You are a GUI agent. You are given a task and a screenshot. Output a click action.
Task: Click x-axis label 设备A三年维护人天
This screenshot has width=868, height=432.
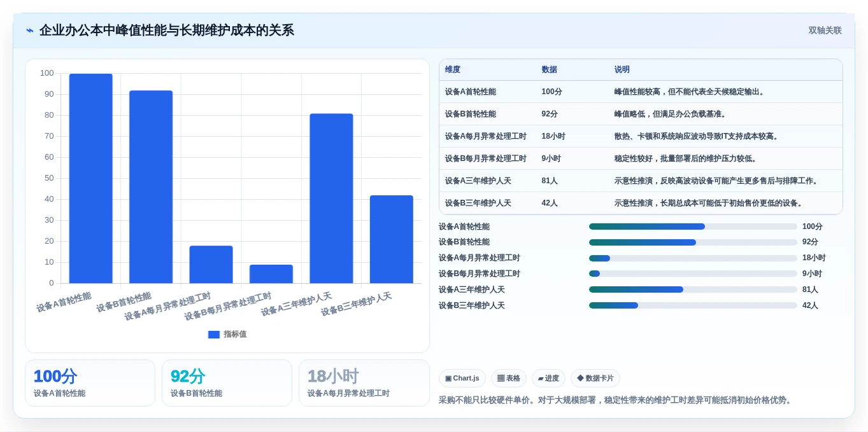click(x=296, y=304)
